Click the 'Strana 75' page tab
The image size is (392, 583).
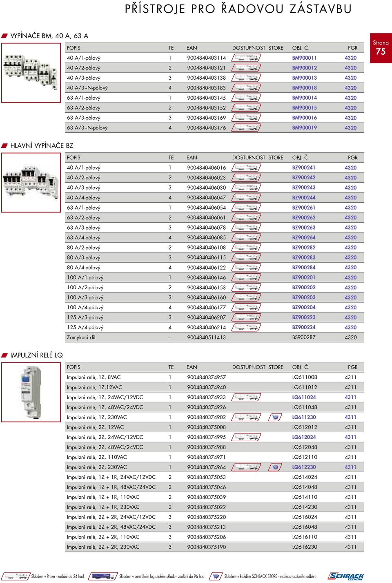(x=381, y=48)
